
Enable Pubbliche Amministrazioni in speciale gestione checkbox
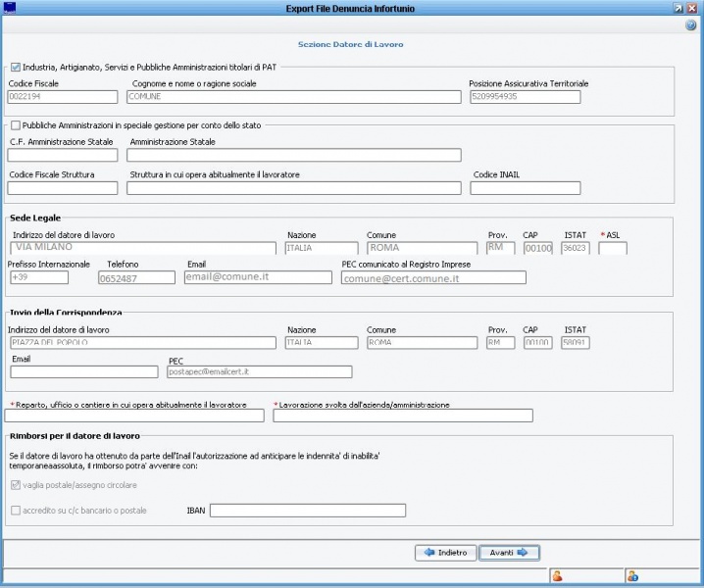(16, 125)
